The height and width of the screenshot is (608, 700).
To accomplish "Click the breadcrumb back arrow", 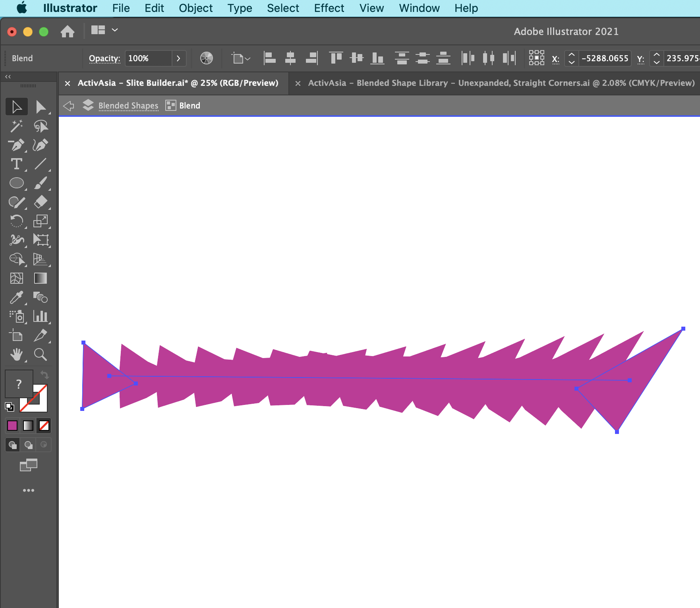I will pos(68,105).
